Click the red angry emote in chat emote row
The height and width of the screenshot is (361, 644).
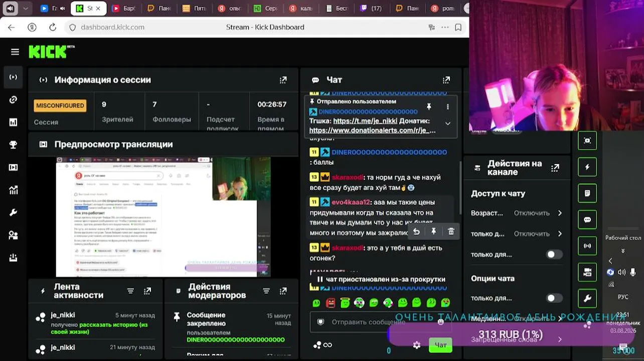(331, 303)
